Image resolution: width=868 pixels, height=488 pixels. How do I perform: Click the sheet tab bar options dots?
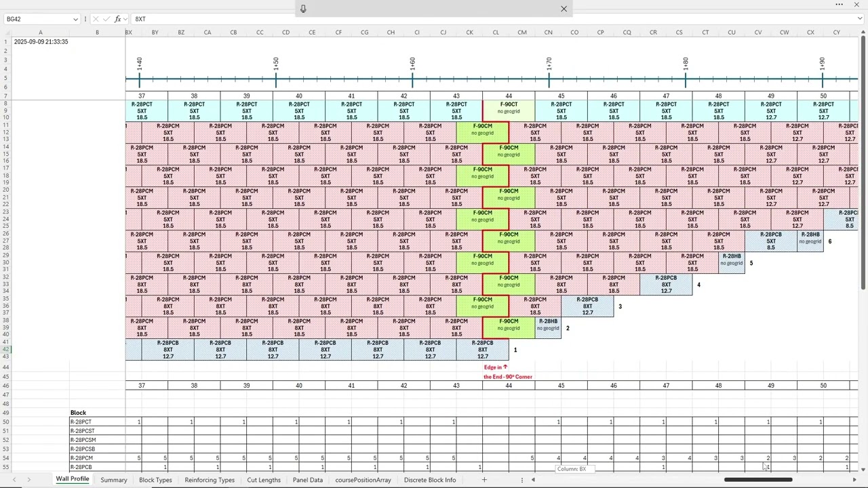[x=521, y=480]
